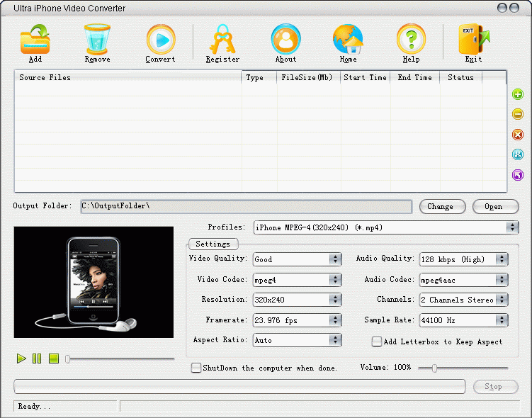Click the Type column header
This screenshot has height=418, width=532.
click(x=259, y=77)
